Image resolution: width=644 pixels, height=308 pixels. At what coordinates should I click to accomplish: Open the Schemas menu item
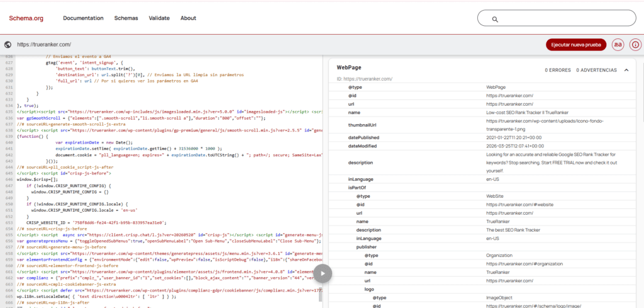126,18
